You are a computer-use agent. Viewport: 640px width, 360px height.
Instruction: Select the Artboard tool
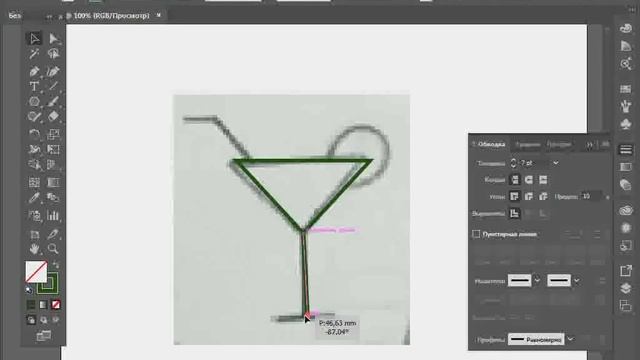pyautogui.click(x=34, y=234)
